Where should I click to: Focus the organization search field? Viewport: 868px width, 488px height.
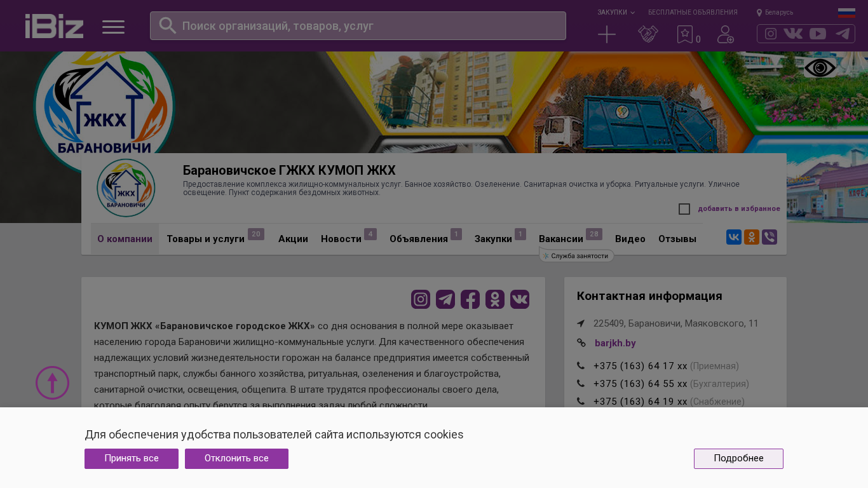click(358, 25)
